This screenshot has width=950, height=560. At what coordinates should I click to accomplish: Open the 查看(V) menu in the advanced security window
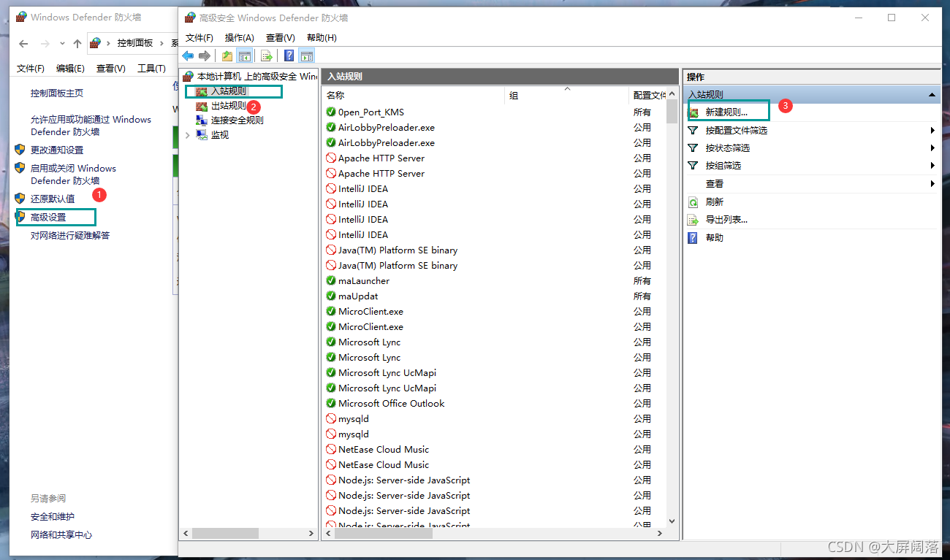point(281,37)
